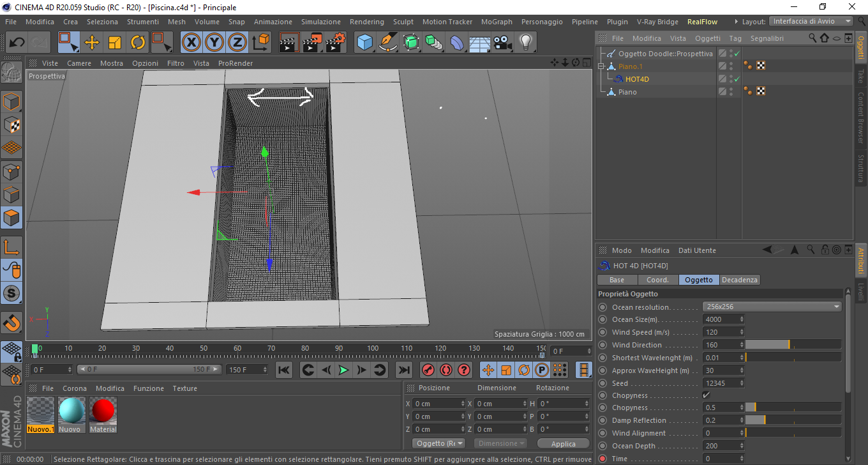Click the search magnifier in the Object Manager
868x465 pixels.
[812, 38]
